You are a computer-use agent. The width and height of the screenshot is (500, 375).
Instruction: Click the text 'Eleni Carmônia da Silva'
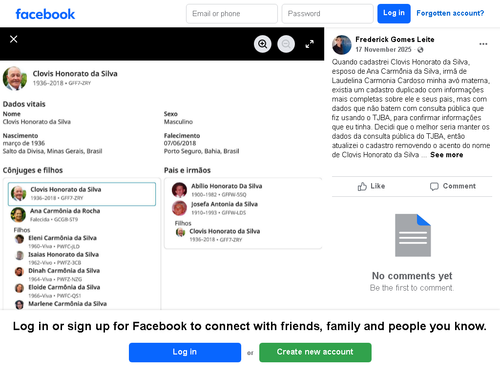(x=62, y=238)
